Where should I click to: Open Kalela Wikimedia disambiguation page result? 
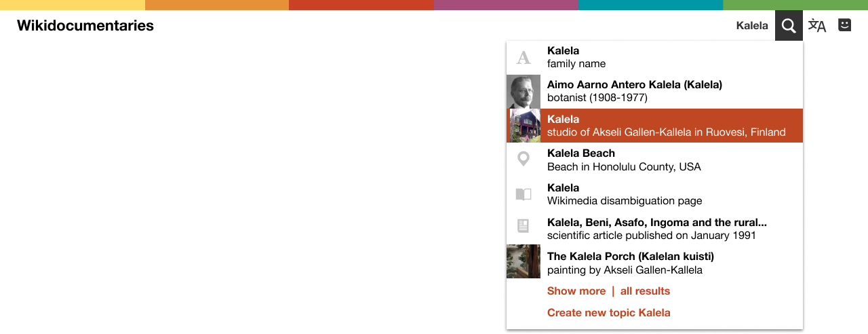click(654, 194)
